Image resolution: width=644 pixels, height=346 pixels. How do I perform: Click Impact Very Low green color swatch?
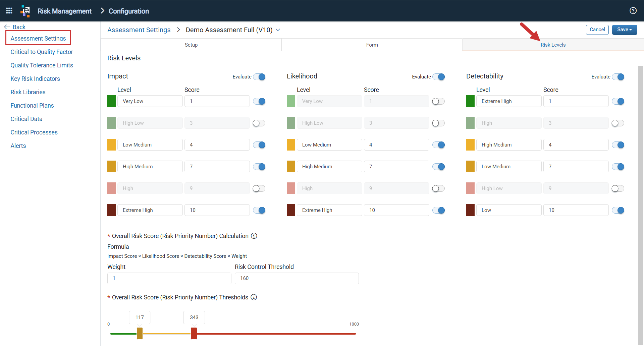[111, 101]
